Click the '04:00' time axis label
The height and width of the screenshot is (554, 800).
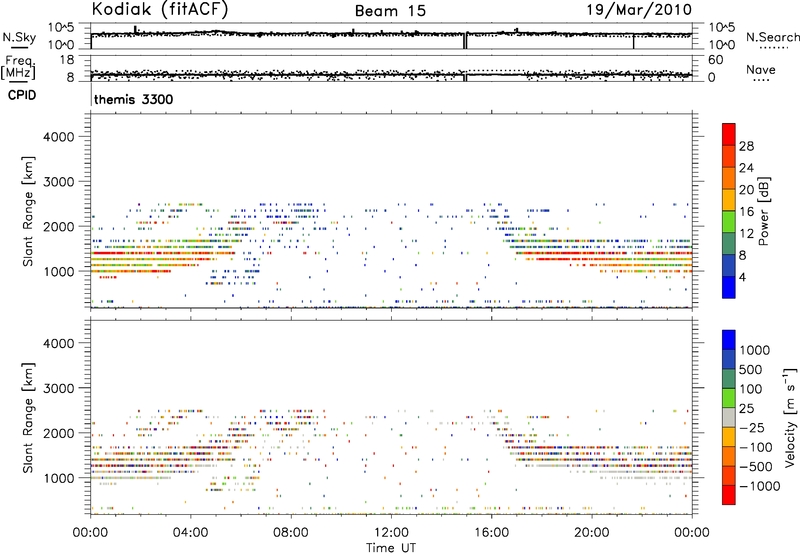190,533
